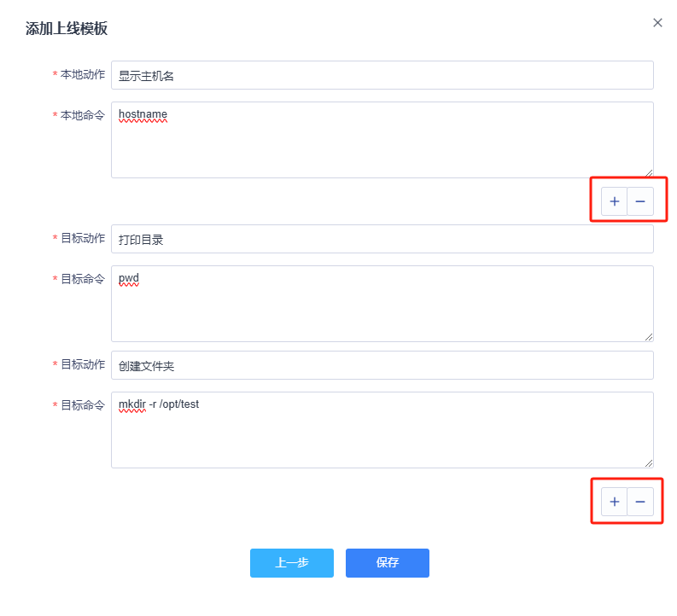677x616 pixels.
Task: Click the minus button below the hostname command box
Action: click(640, 201)
